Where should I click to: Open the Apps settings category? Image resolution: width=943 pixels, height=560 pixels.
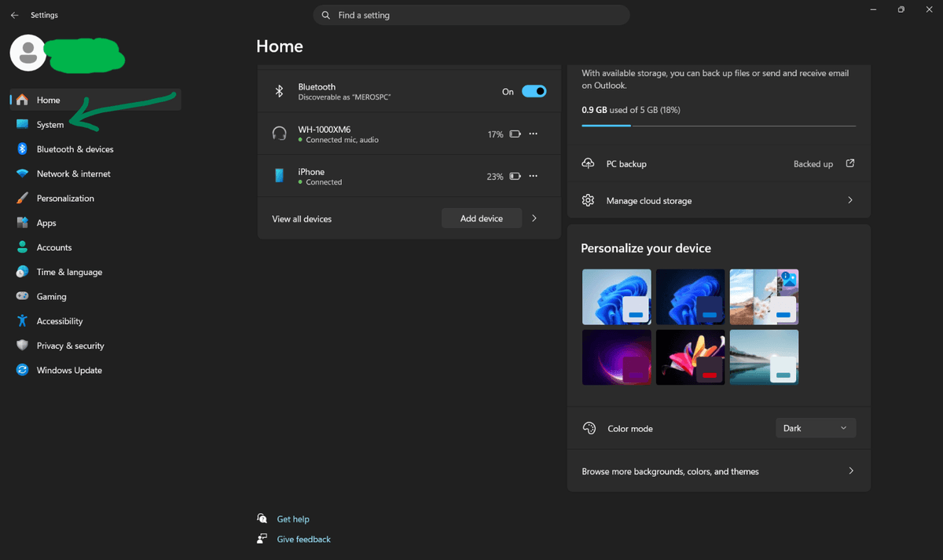pyautogui.click(x=96, y=223)
